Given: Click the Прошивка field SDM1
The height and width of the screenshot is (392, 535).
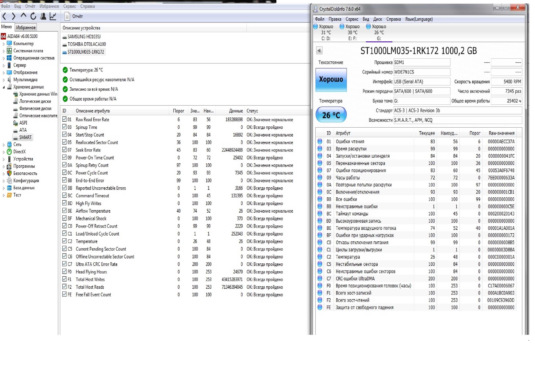Looking at the screenshot, I should [x=421, y=62].
